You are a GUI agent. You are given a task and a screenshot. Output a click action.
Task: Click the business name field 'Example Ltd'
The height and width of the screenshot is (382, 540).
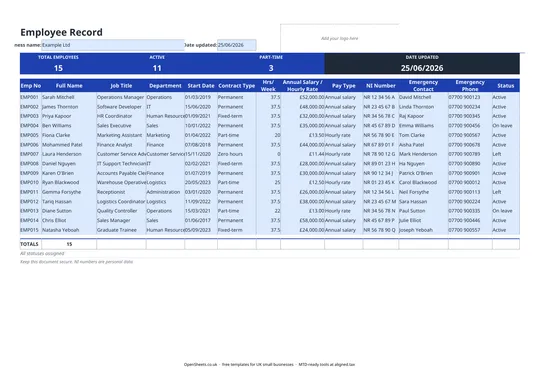pyautogui.click(x=113, y=45)
